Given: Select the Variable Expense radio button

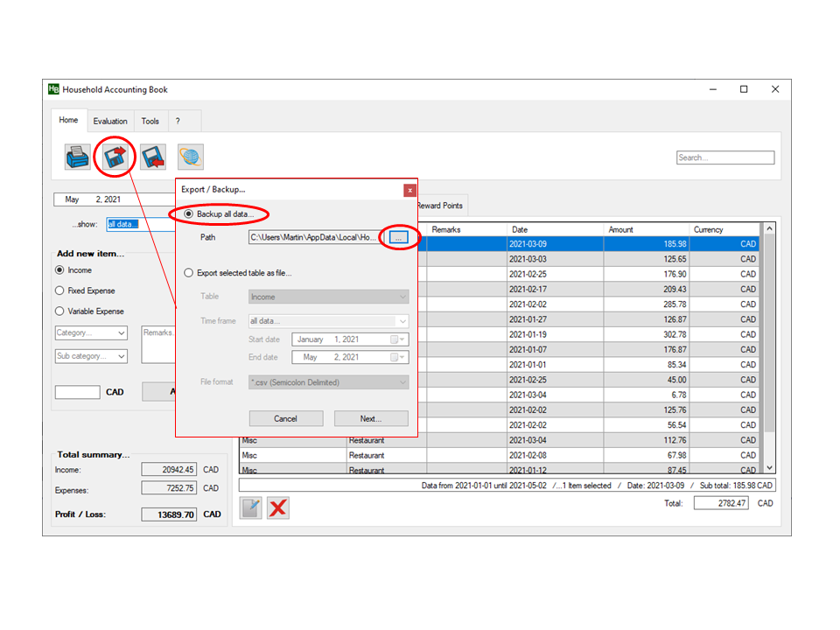Looking at the screenshot, I should point(59,311).
